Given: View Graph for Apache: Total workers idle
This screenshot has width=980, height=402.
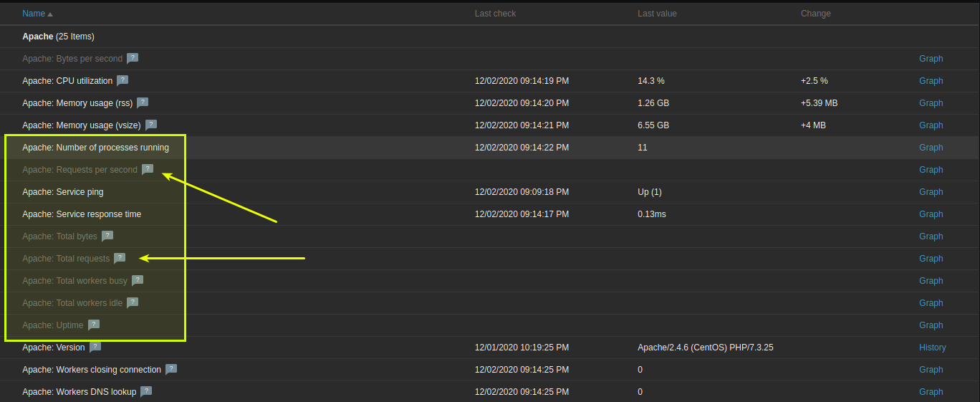Looking at the screenshot, I should (x=931, y=303).
